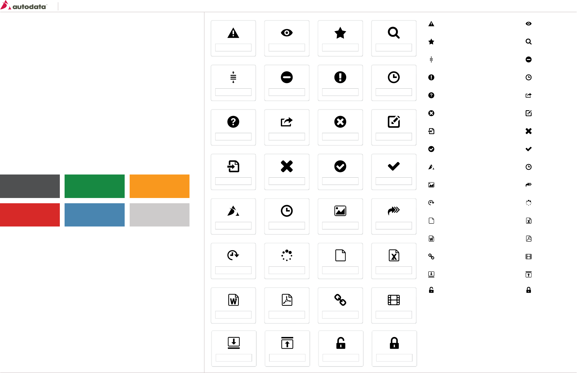
Task: Click the autodata logo
Action: [x=24, y=5]
